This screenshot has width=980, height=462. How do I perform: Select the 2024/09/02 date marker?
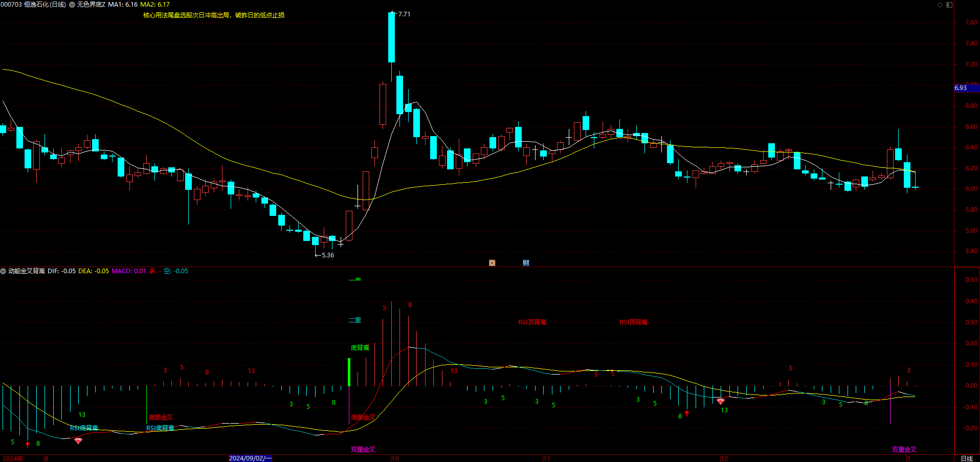pyautogui.click(x=250, y=458)
